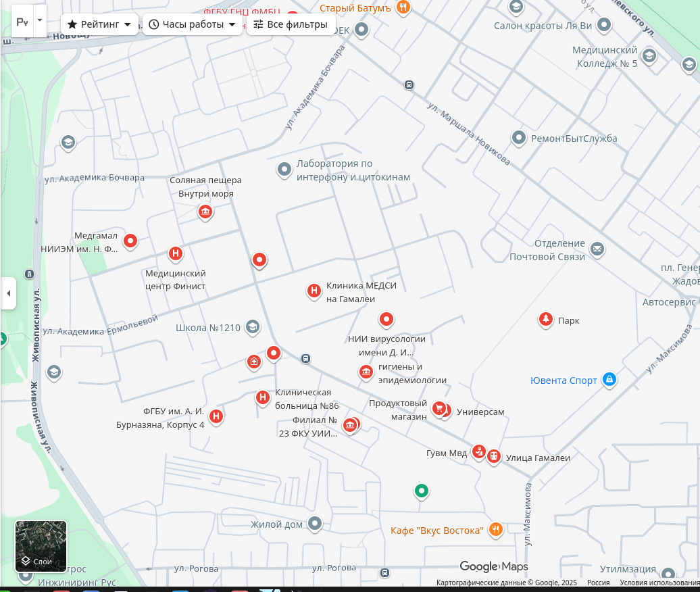Select the Продуктовый магазин shopping cart pin

439,408
